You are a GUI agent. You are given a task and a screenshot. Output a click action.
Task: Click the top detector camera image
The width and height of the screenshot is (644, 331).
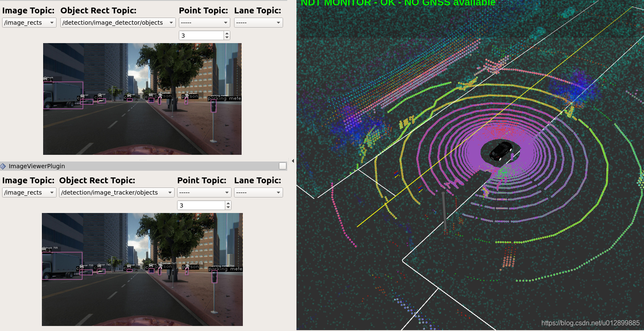(142, 99)
